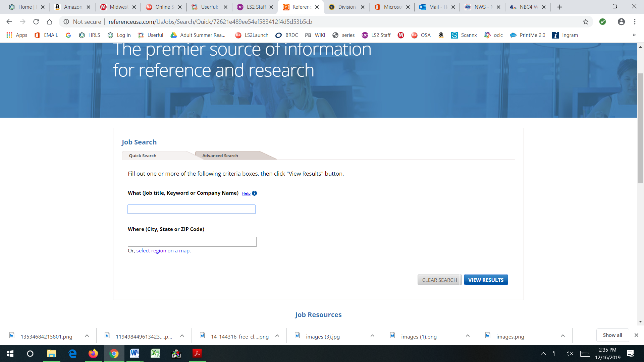This screenshot has width=644, height=362.
Task: Open the Chrome profile icon
Action: [621, 22]
